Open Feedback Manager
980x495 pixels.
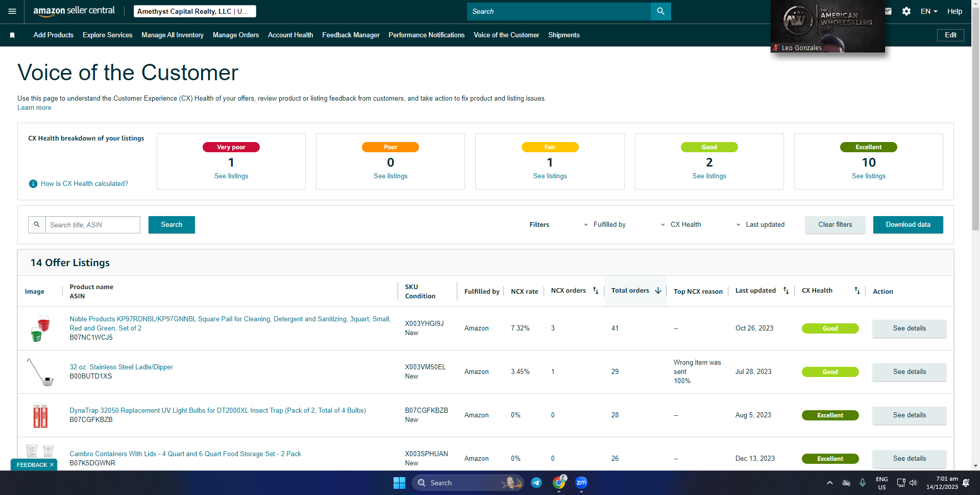click(x=351, y=35)
